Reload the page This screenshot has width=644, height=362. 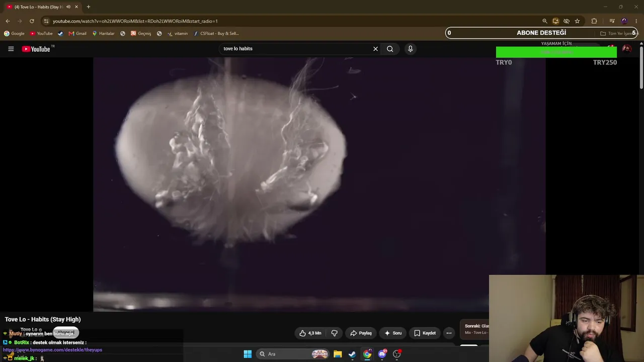[x=32, y=21]
